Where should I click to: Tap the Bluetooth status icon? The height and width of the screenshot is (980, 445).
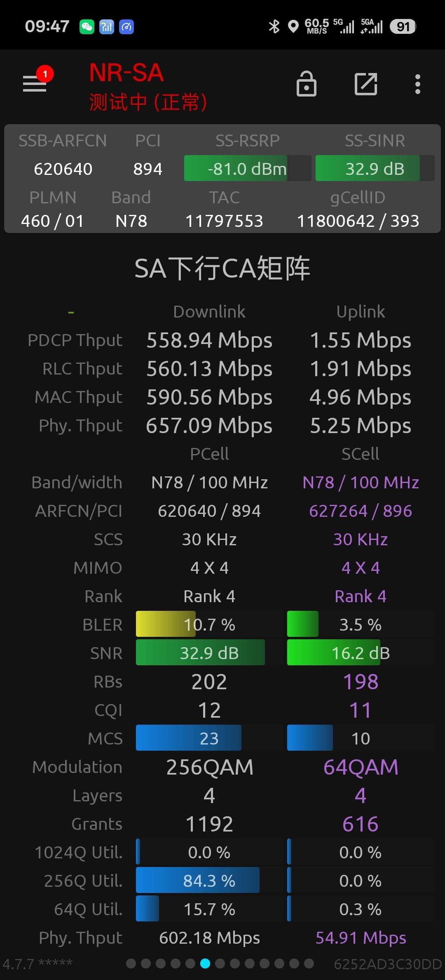(x=274, y=26)
